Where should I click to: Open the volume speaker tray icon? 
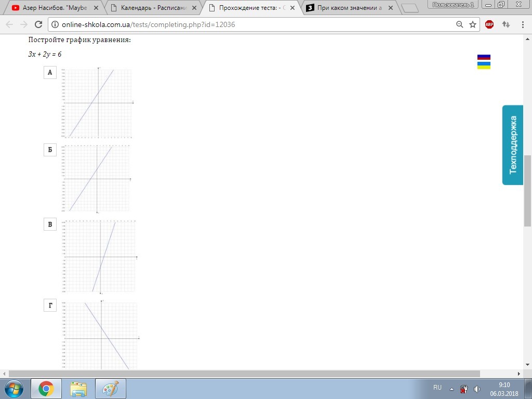(477, 389)
